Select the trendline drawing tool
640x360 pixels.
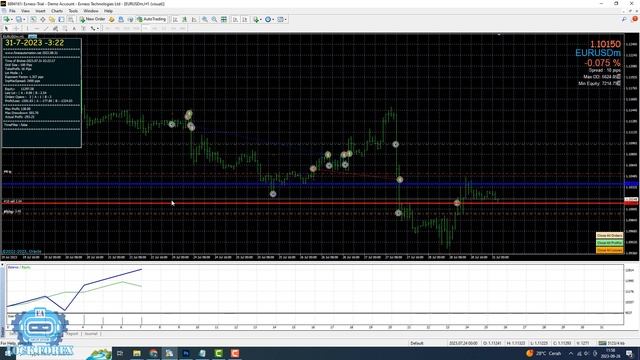point(46,28)
